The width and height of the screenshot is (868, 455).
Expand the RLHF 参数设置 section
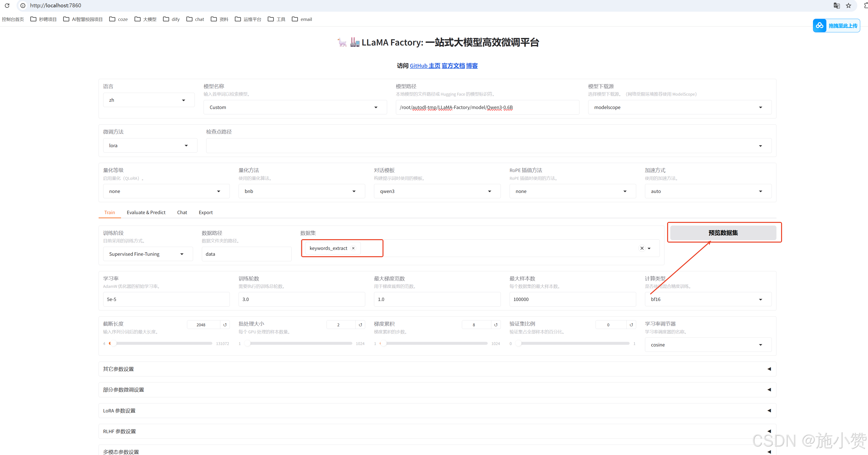click(x=437, y=431)
